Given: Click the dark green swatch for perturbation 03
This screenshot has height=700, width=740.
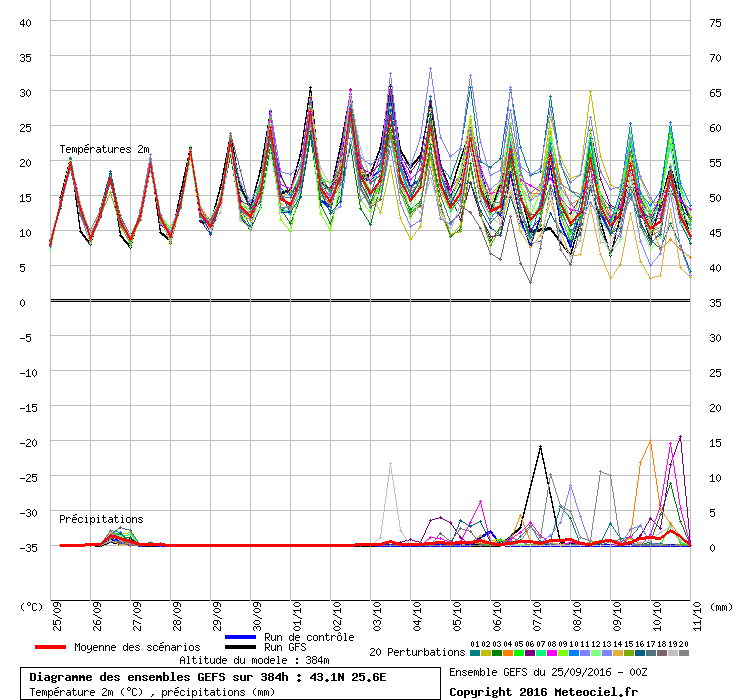Looking at the screenshot, I should click(x=497, y=653).
